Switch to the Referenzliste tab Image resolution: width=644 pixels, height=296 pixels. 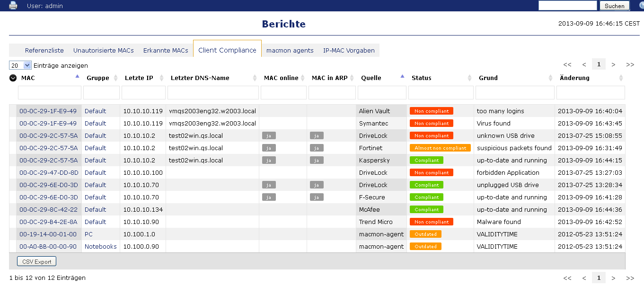44,50
